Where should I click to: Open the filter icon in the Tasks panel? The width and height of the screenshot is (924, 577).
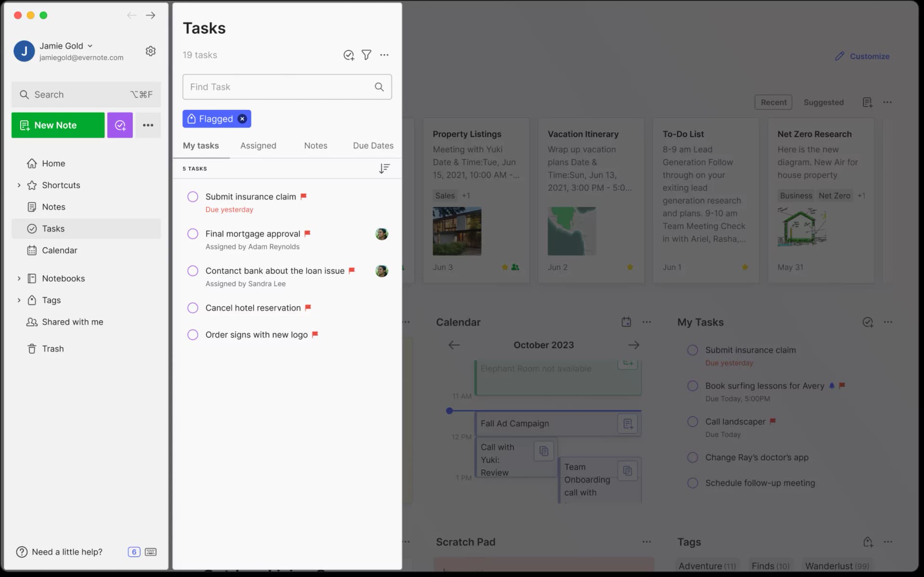(x=367, y=55)
